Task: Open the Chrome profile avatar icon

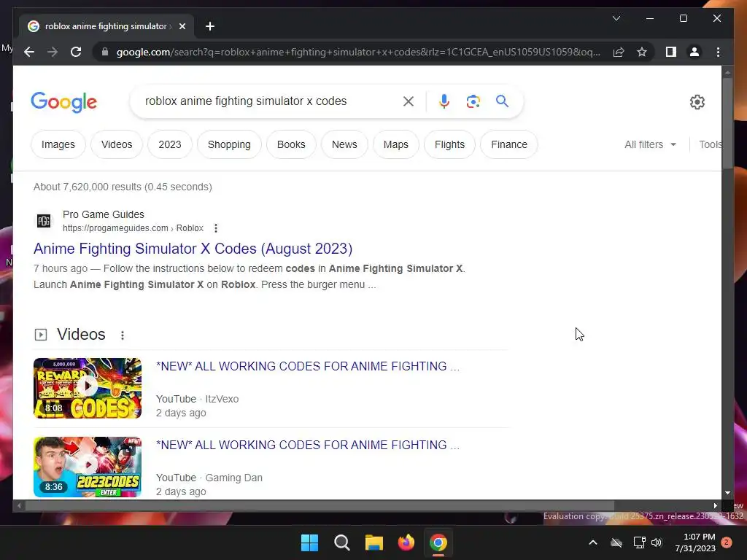Action: click(694, 52)
